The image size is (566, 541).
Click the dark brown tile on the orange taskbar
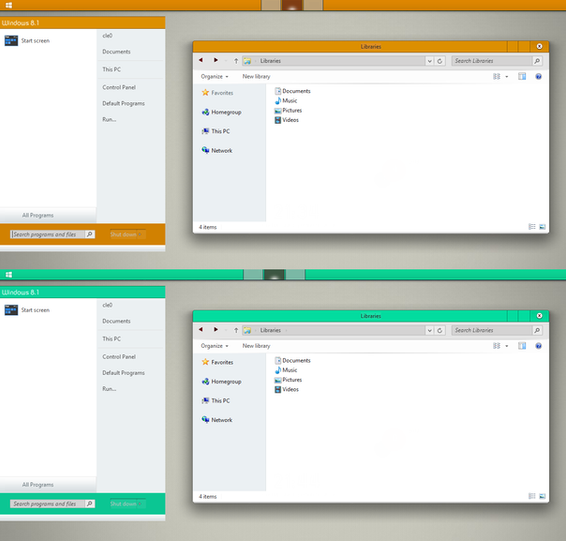coord(292,5)
